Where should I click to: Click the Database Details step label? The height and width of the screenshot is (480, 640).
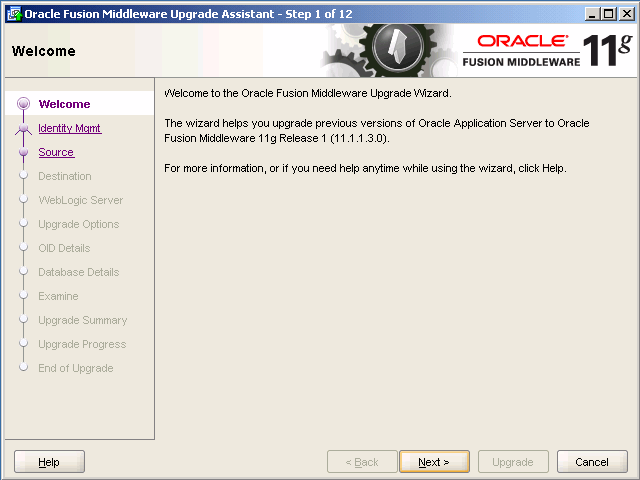(x=78, y=272)
